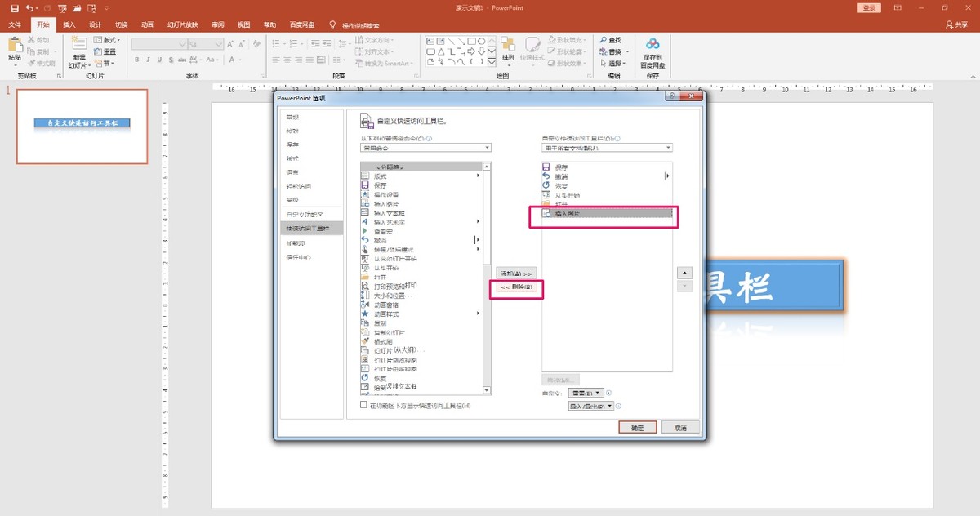Click the << 删除 button

pyautogui.click(x=516, y=287)
